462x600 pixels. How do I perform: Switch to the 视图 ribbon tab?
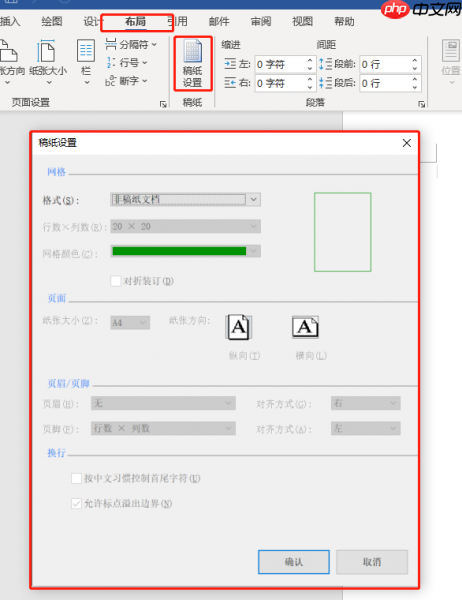[302, 21]
